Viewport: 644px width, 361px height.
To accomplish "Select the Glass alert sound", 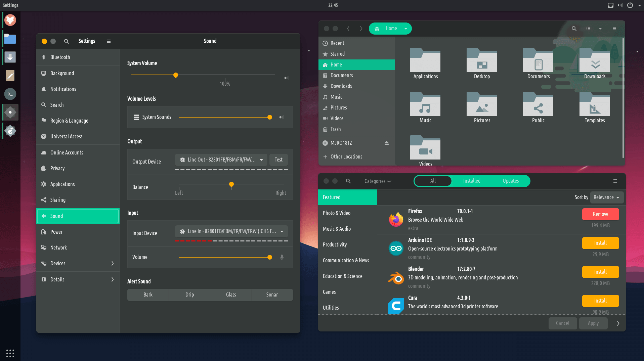I will click(x=231, y=295).
